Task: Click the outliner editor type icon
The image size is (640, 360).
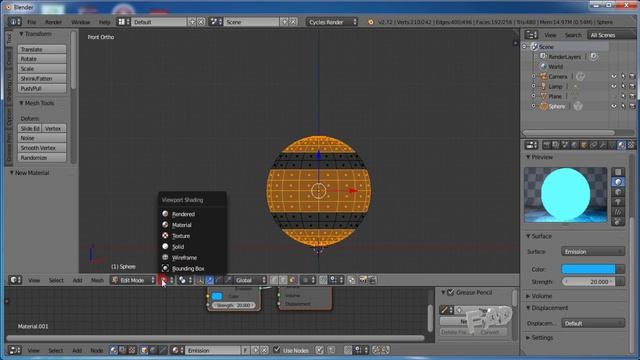Action: point(531,35)
